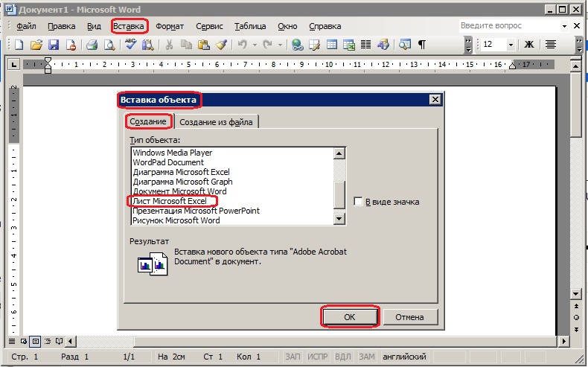The image size is (588, 367).
Task: Activate the Format Painter brush
Action: 221,45
